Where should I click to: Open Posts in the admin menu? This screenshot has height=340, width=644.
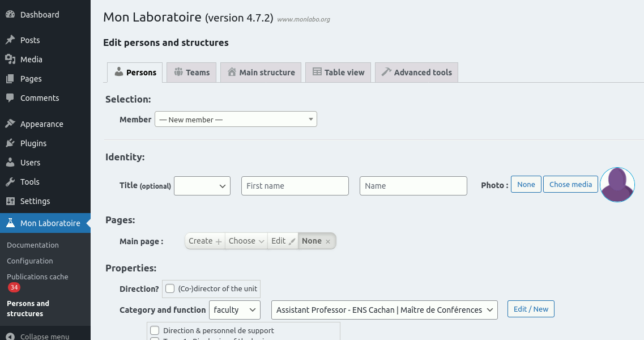[x=30, y=40]
